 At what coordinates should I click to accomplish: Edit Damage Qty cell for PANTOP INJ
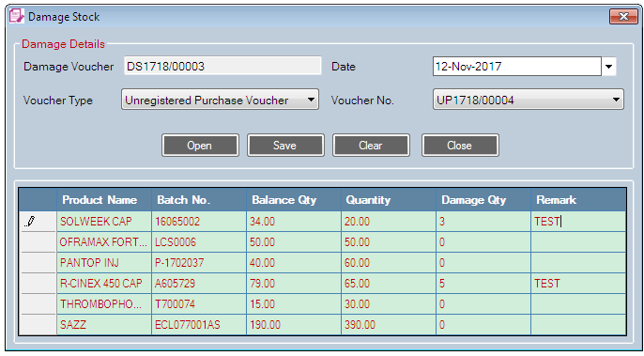(x=483, y=263)
